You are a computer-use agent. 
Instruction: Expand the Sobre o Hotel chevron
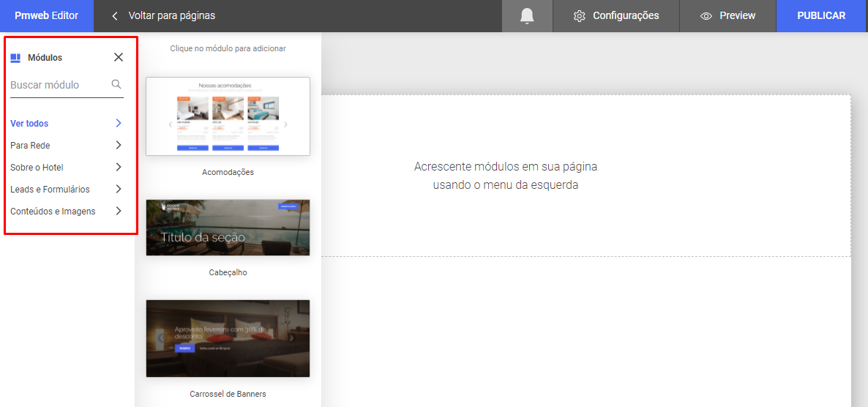(x=119, y=167)
